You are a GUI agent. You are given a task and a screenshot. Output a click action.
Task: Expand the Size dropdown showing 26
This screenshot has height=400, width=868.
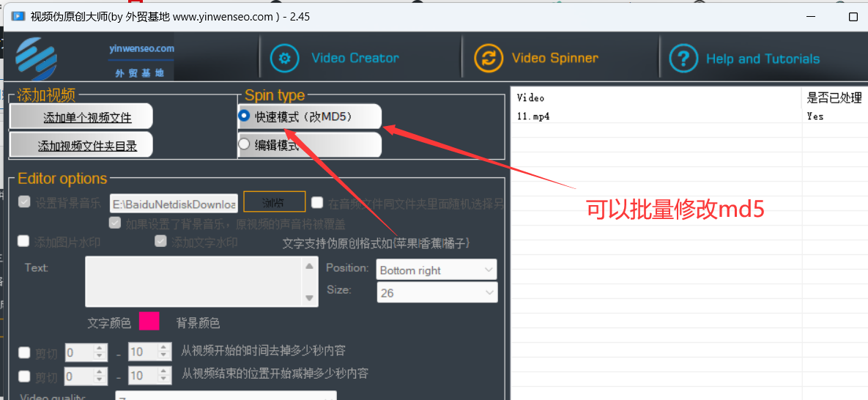[x=437, y=292]
